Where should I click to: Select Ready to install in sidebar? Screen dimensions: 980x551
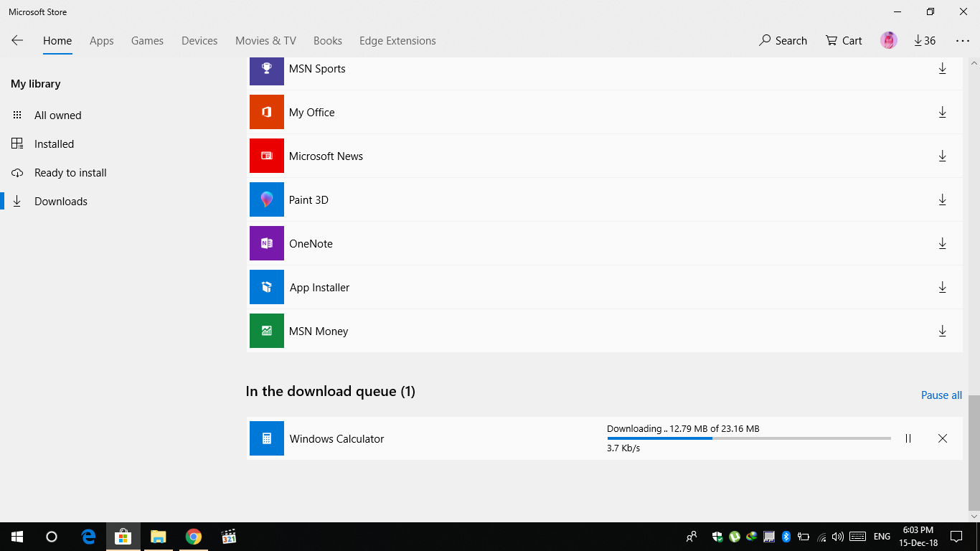point(70,172)
